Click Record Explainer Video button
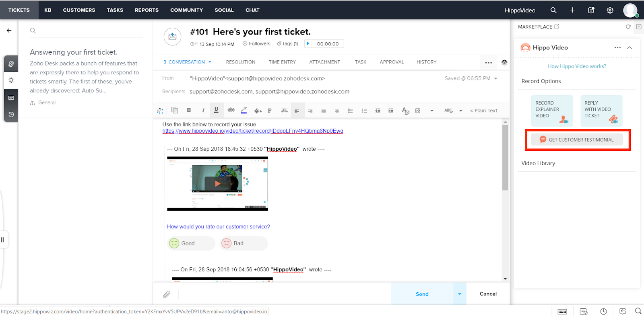 [552, 111]
